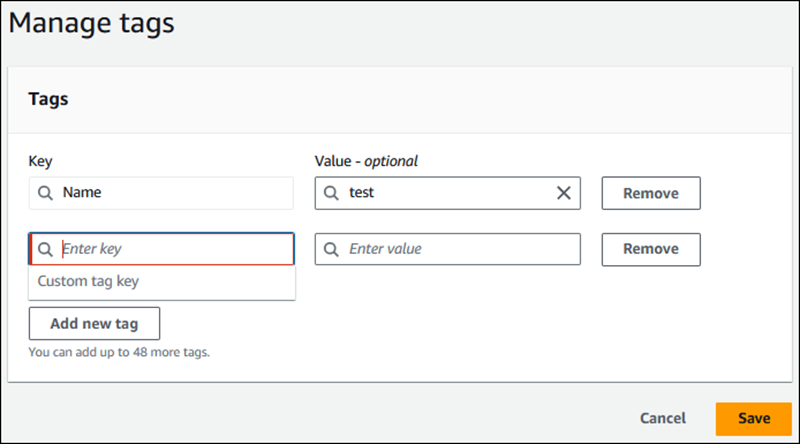Click the Manage tags page title
The image size is (800, 445).
(x=93, y=24)
